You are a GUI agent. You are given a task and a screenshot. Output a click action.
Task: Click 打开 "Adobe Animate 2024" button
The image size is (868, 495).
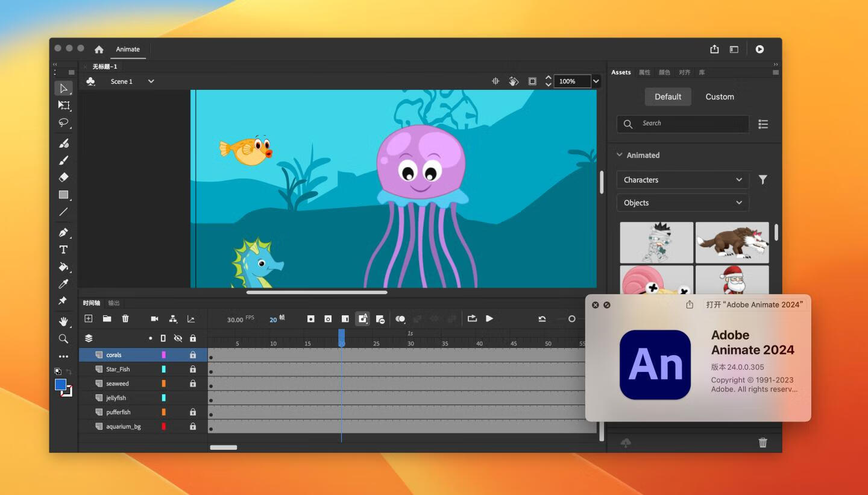tap(754, 304)
